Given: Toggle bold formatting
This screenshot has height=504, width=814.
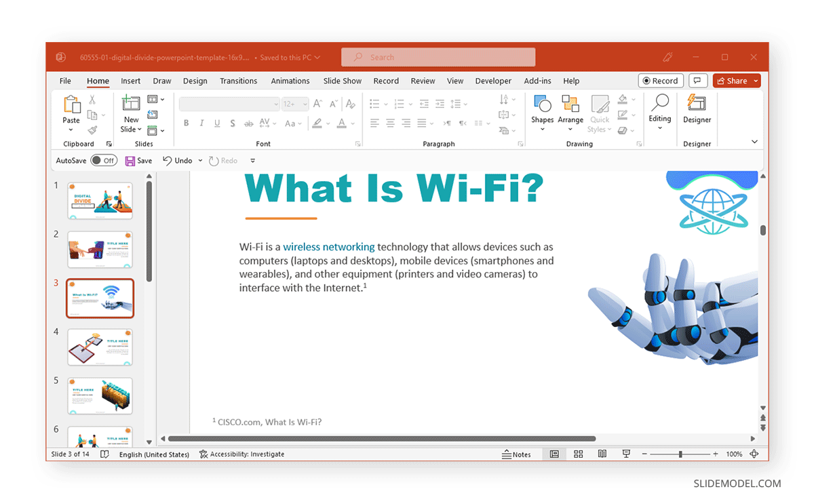Looking at the screenshot, I should 186,123.
